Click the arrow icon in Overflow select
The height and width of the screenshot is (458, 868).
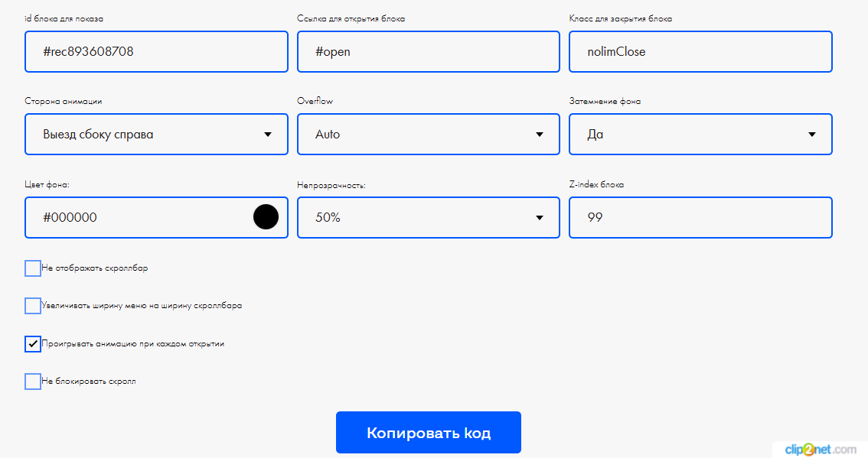(x=540, y=135)
